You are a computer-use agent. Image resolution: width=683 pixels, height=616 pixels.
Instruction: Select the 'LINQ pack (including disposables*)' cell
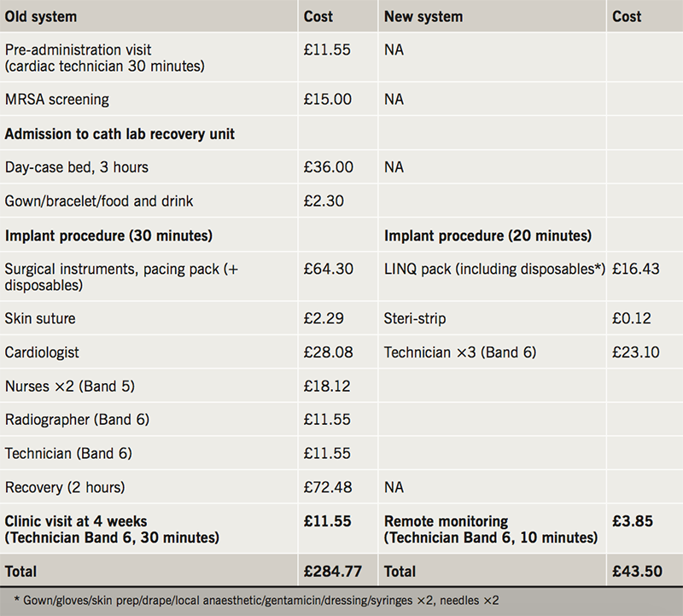click(x=494, y=269)
